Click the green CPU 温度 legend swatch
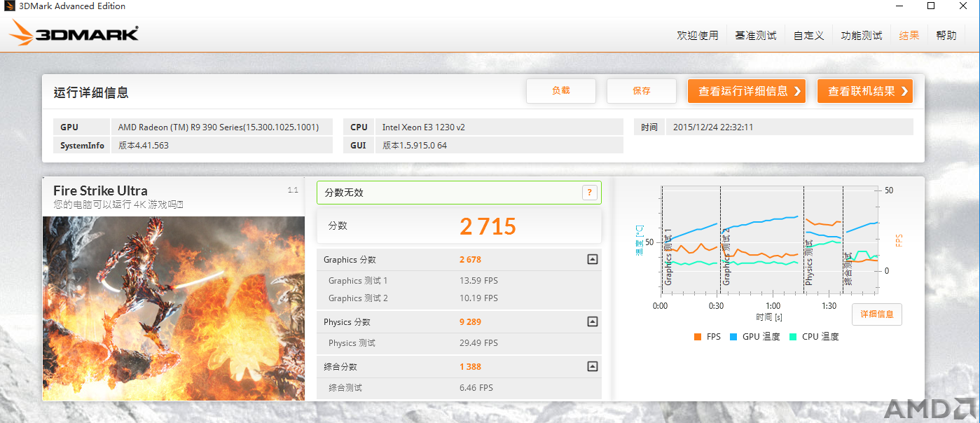Screen dimensions: 980x423 click(792, 337)
